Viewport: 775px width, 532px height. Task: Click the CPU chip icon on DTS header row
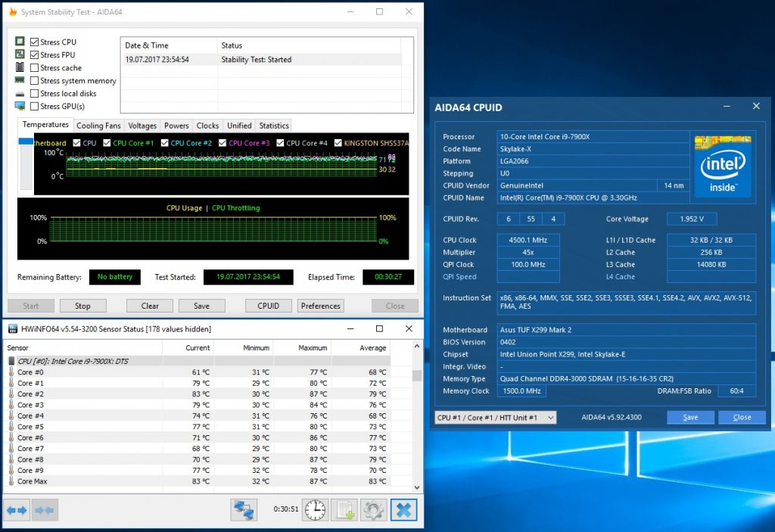[11, 361]
